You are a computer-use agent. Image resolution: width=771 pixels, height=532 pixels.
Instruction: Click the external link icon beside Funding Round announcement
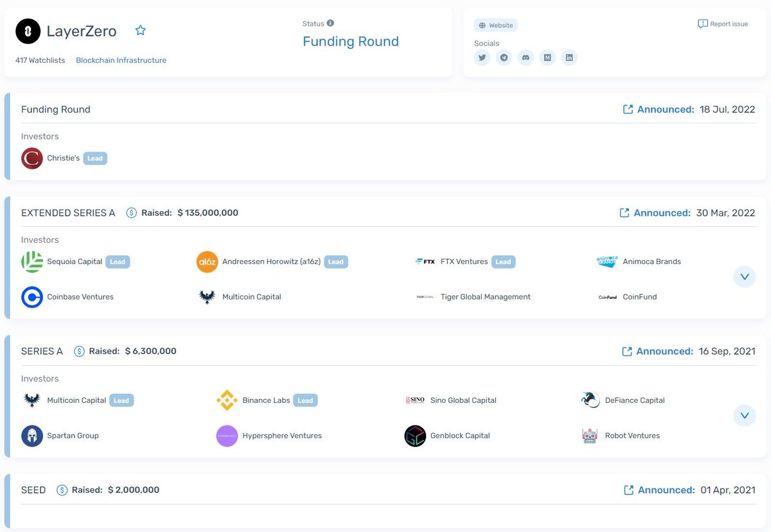(x=628, y=109)
